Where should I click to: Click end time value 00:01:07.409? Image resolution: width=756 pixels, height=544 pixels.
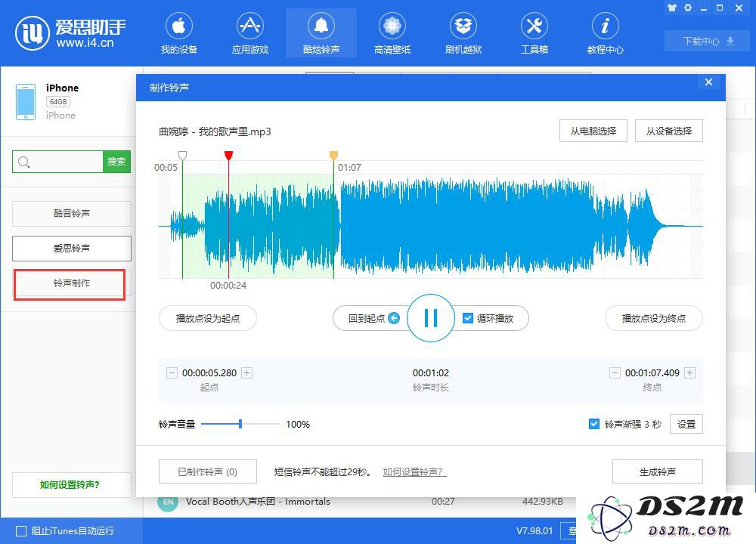pos(652,373)
